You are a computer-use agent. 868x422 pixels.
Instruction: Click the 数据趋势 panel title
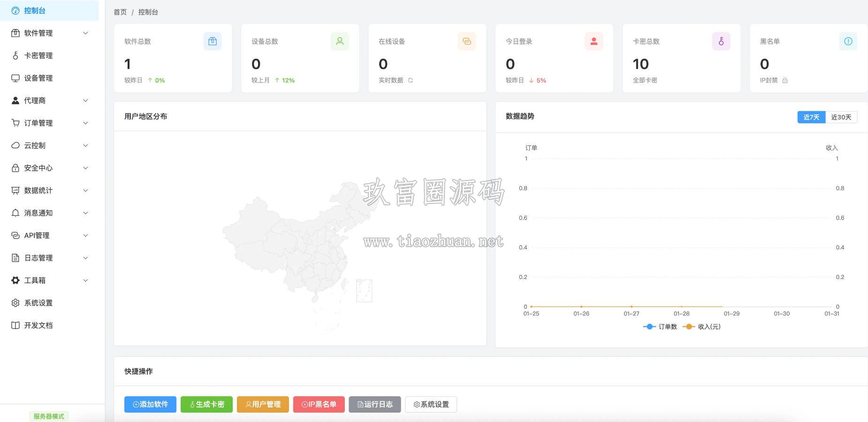[x=520, y=116]
